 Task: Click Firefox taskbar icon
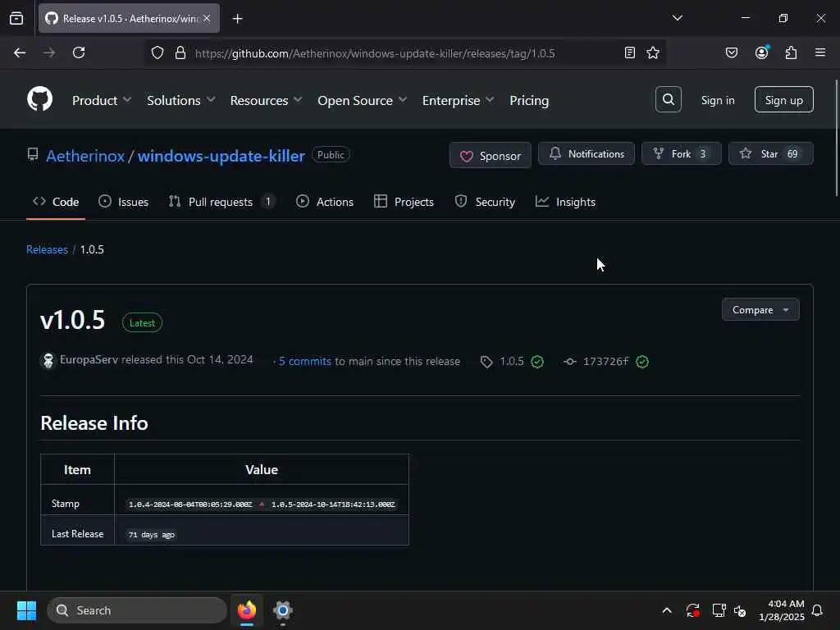pos(247,610)
